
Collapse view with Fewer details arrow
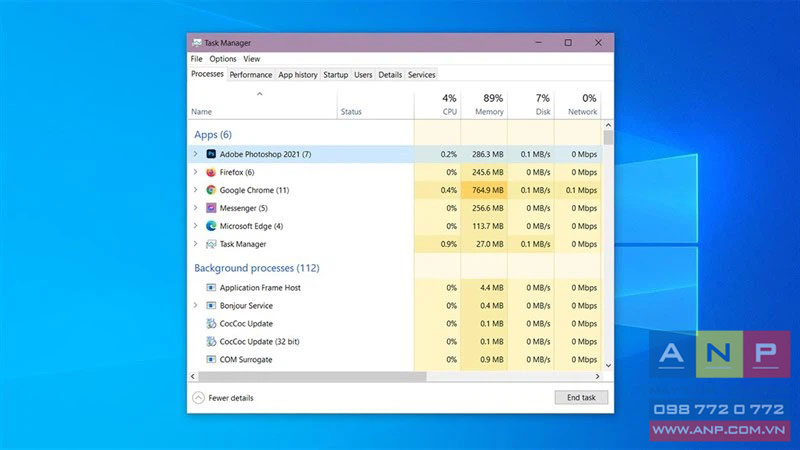tap(198, 397)
